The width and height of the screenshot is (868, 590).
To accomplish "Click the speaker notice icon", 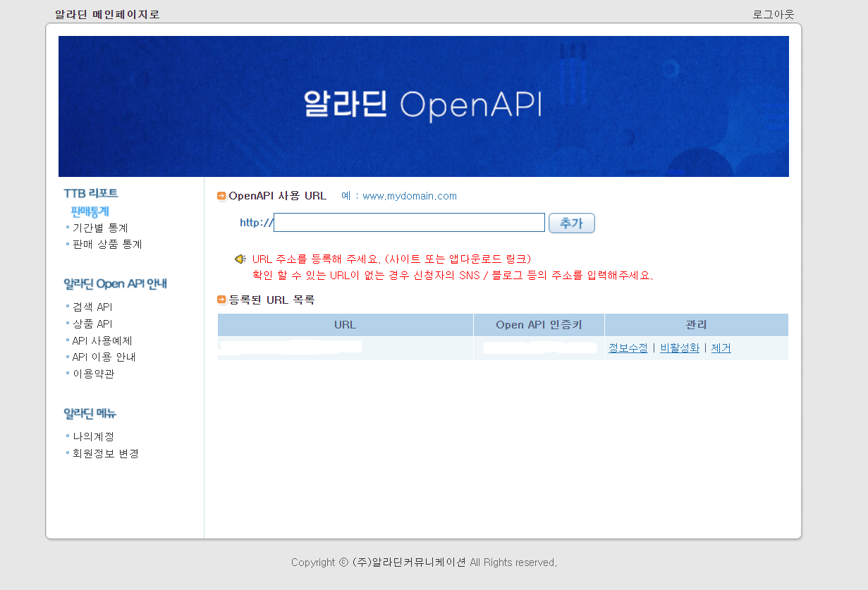I will coord(240,259).
